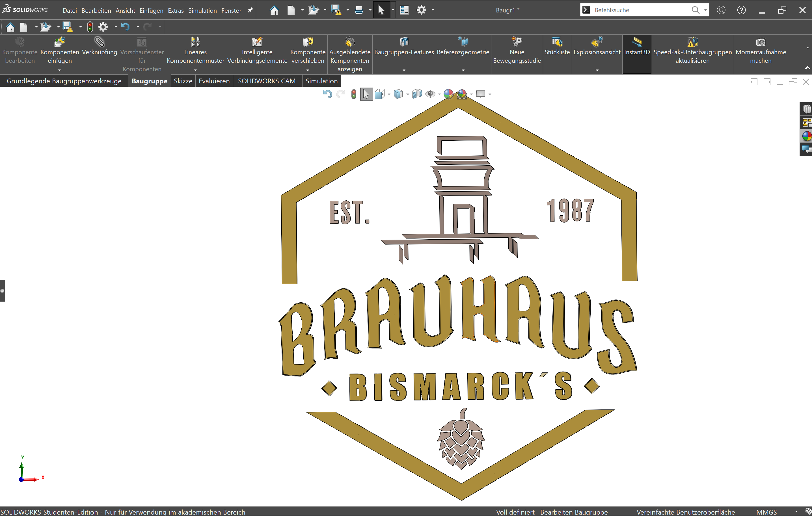Viewport: 812px width, 516px height.
Task: Activate the section view icon in the view toolbar
Action: tap(417, 94)
